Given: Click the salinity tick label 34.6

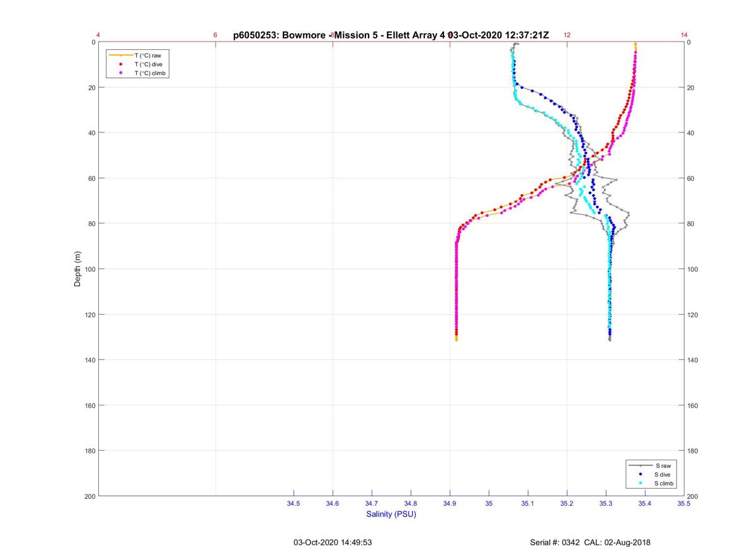Looking at the screenshot, I should [333, 504].
